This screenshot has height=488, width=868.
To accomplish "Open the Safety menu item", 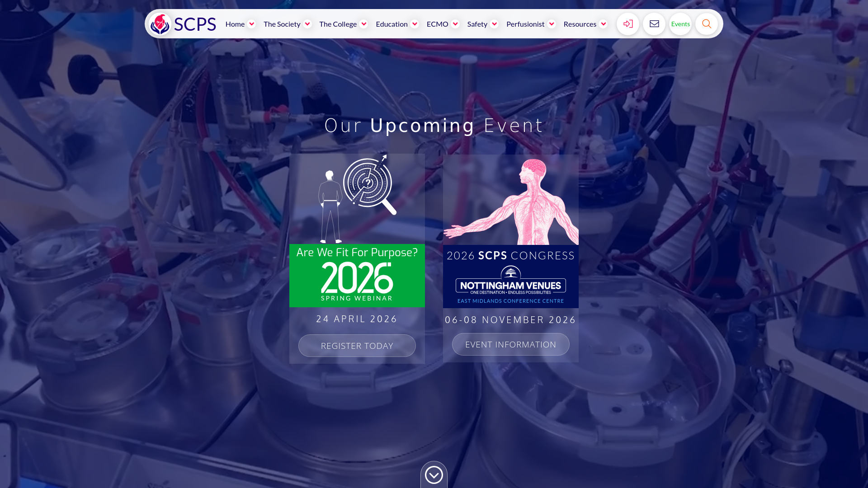I will click(477, 24).
